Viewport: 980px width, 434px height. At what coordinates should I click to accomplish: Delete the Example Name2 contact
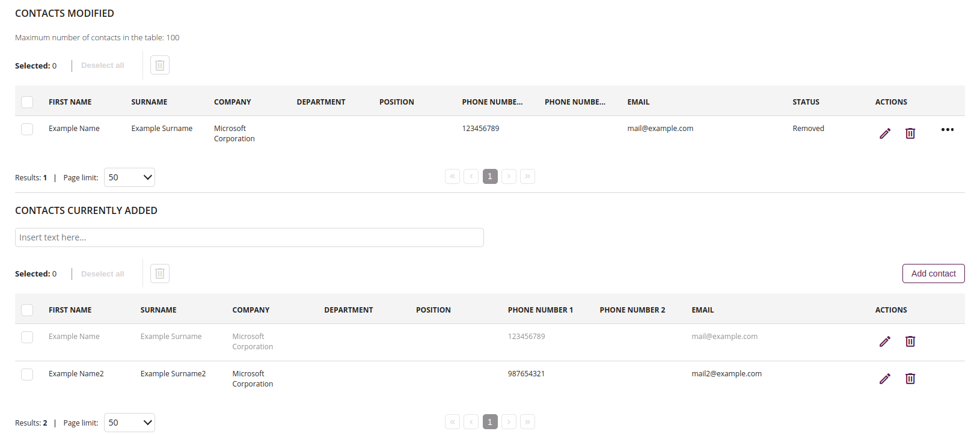pos(910,379)
